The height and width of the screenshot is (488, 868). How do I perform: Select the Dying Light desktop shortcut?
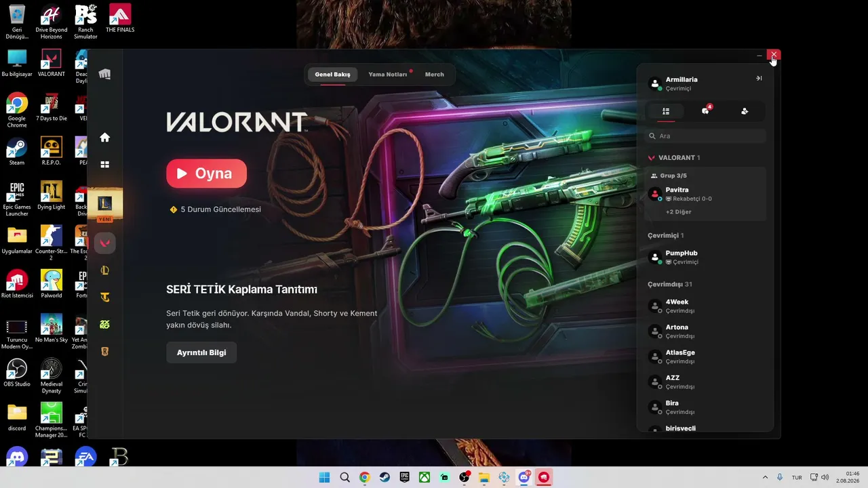coord(52,196)
